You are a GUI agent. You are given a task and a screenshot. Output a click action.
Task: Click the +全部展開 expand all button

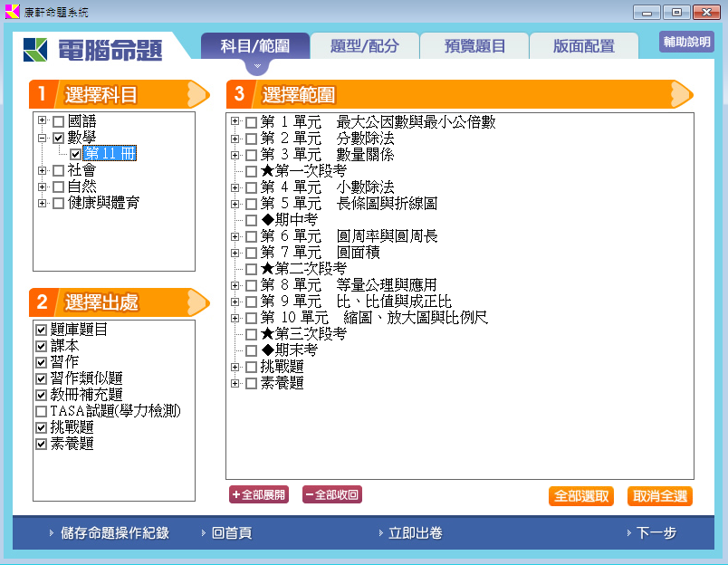pyautogui.click(x=259, y=495)
